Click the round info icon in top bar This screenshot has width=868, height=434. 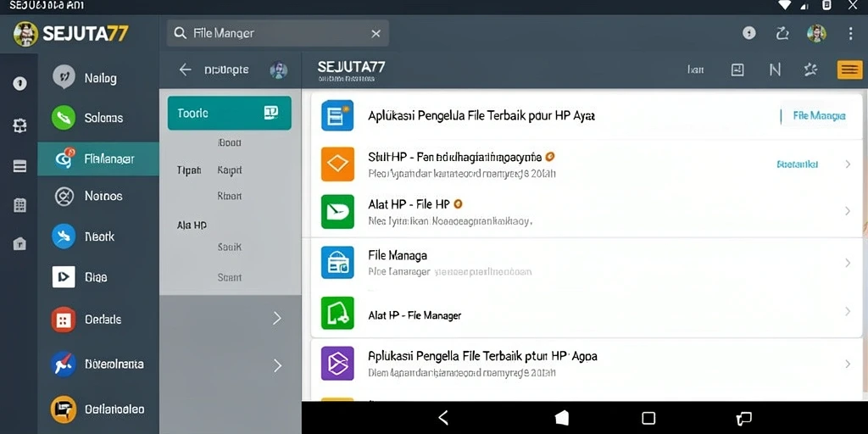click(749, 34)
